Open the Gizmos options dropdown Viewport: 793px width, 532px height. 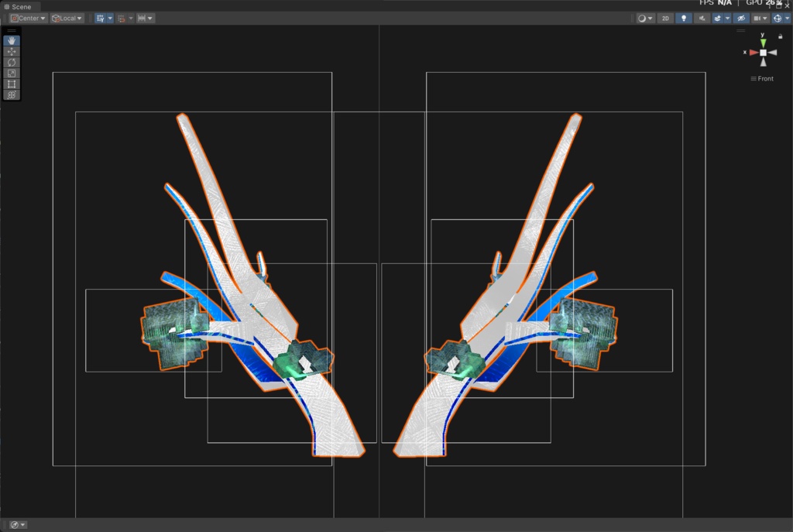[787, 19]
